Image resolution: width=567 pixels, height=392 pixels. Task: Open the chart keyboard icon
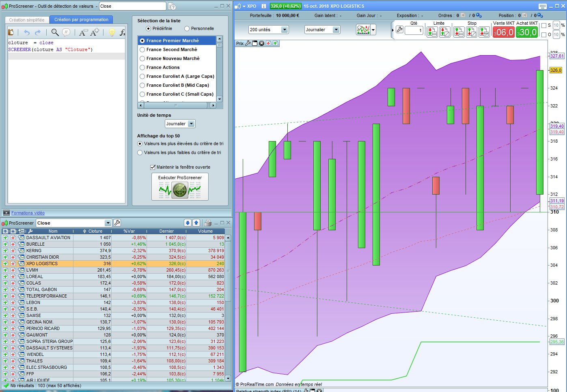coord(543,6)
